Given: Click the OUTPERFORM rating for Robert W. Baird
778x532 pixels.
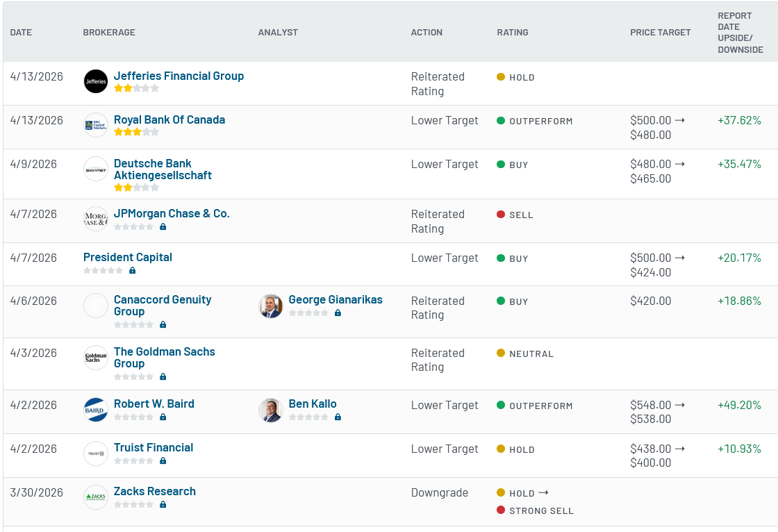Looking at the screenshot, I should pyautogui.click(x=535, y=406).
